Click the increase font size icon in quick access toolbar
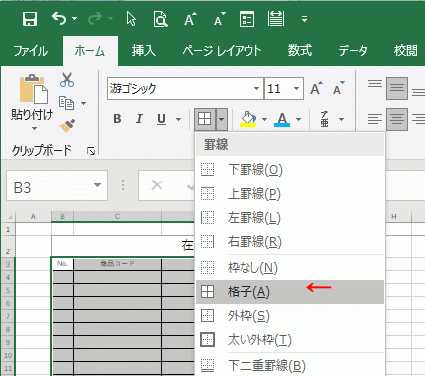Viewport: 425px width, 376px height. coord(190,19)
